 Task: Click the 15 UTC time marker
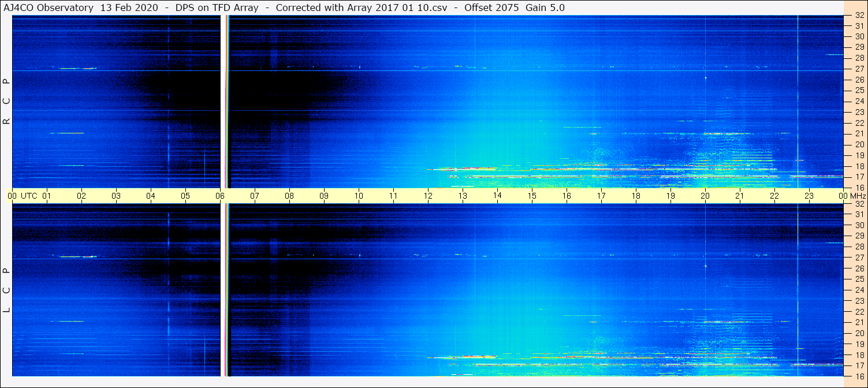coord(531,196)
